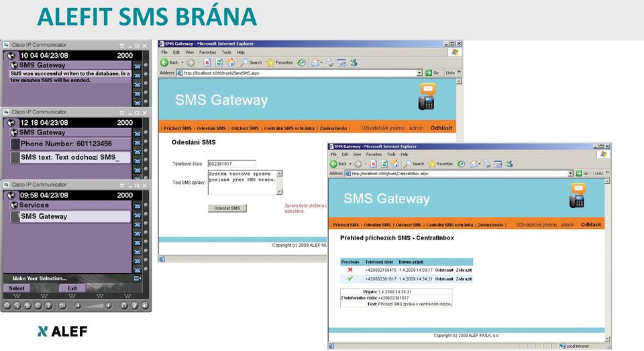Click Exit softkey on Cisco IP Communicator
Viewport: 644px width, 351px height.
tap(72, 288)
